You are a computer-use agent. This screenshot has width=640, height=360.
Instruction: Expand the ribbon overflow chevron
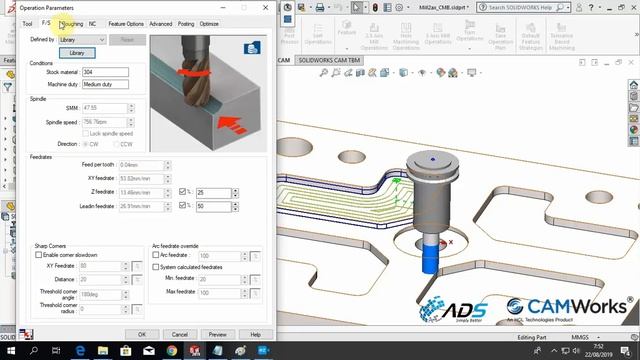[x=637, y=34]
